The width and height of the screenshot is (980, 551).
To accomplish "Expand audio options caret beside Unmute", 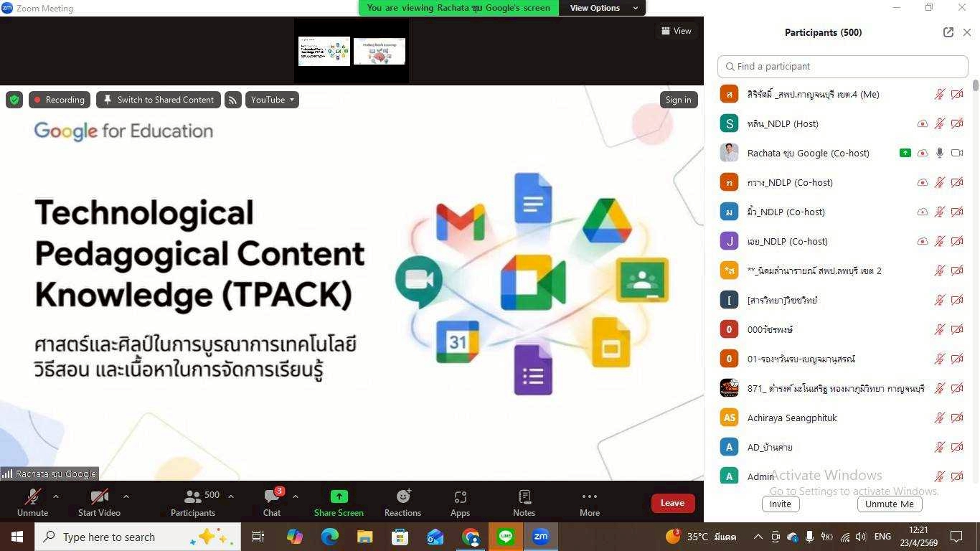I will tap(56, 496).
